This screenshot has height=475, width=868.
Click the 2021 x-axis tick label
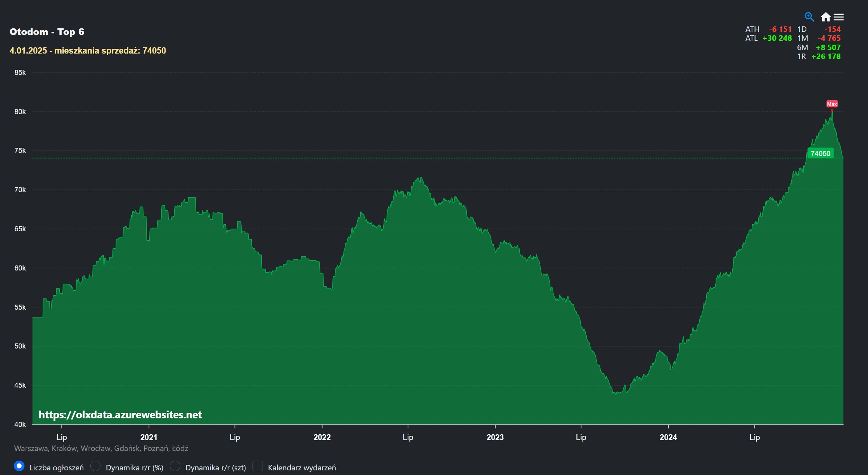(149, 437)
